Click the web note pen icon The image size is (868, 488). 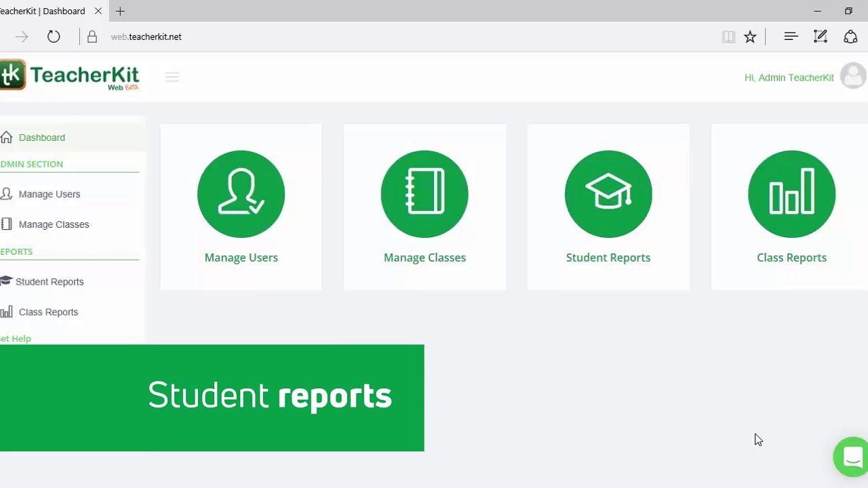point(821,37)
